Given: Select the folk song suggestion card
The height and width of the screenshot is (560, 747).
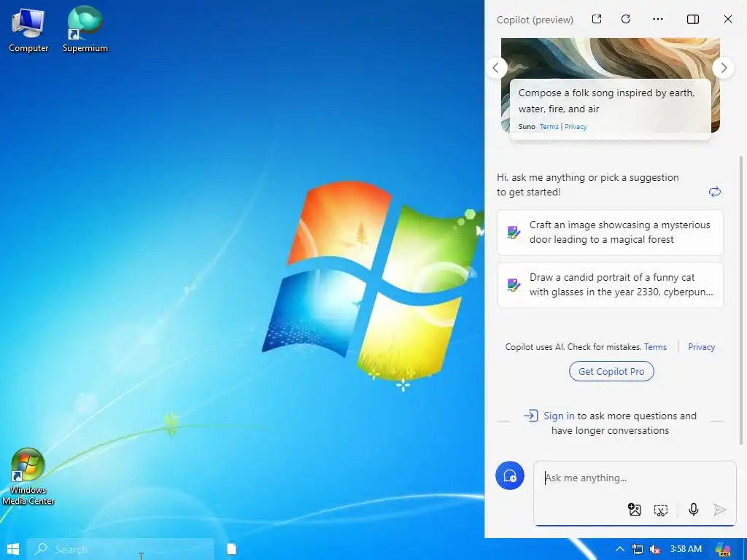Looking at the screenshot, I should coord(611,109).
